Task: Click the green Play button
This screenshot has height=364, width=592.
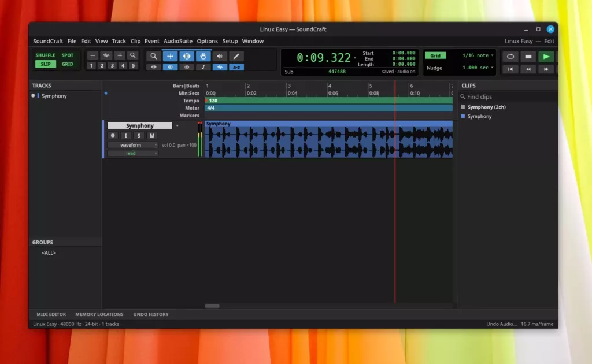Action: click(546, 57)
